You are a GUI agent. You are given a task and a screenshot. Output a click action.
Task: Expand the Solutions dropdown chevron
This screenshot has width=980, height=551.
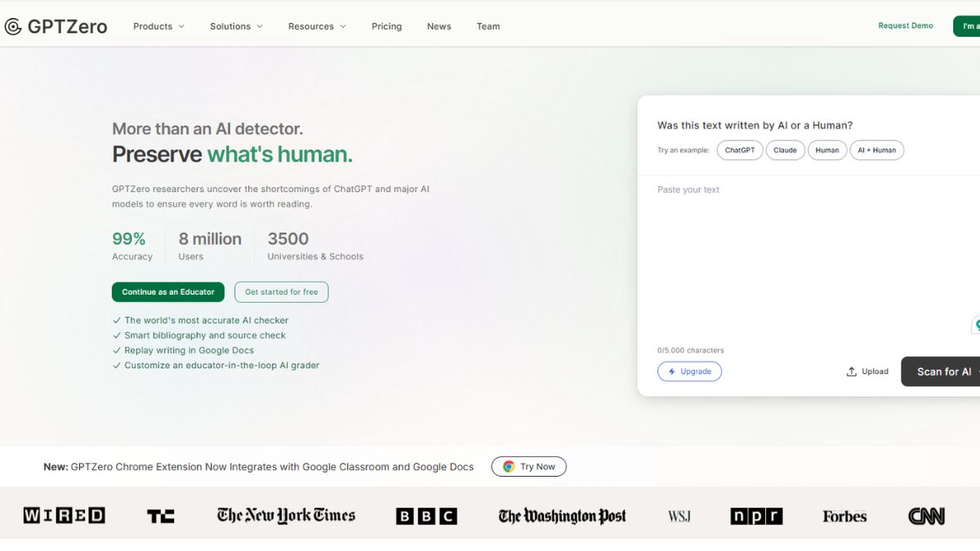tap(260, 26)
